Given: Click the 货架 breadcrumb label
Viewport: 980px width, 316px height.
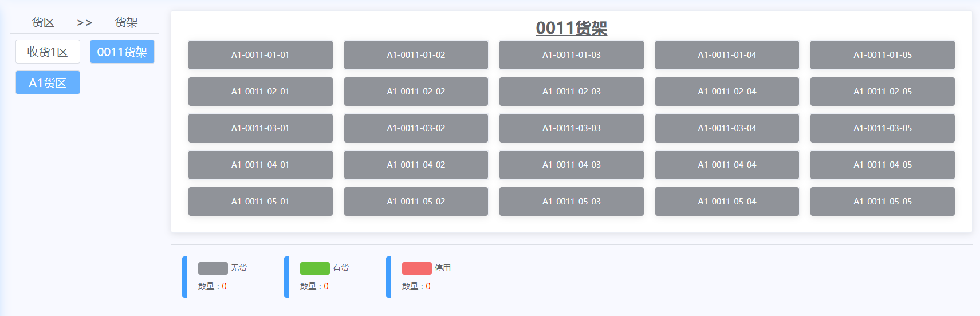Looking at the screenshot, I should [126, 23].
